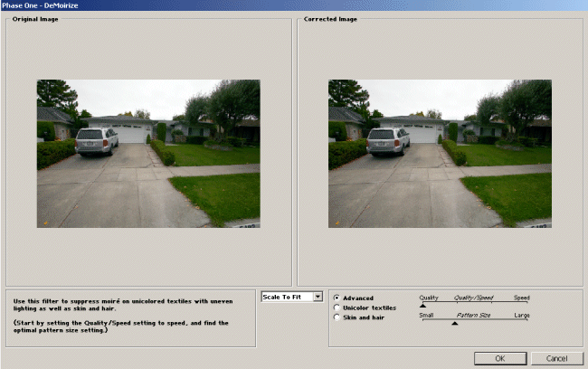Click the Original Image preview photo

point(148,154)
